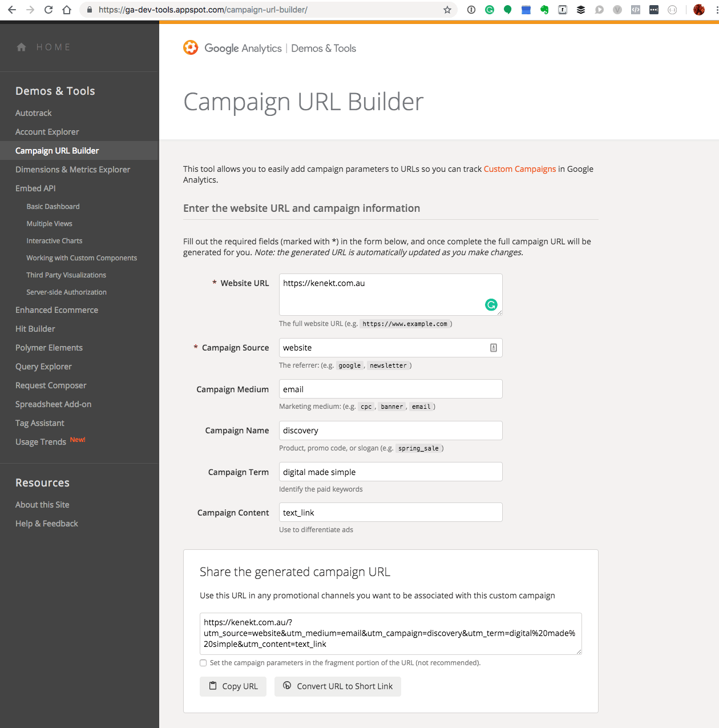Image resolution: width=719 pixels, height=728 pixels.
Task: Click Convert URL to Short Link
Action: point(338,686)
